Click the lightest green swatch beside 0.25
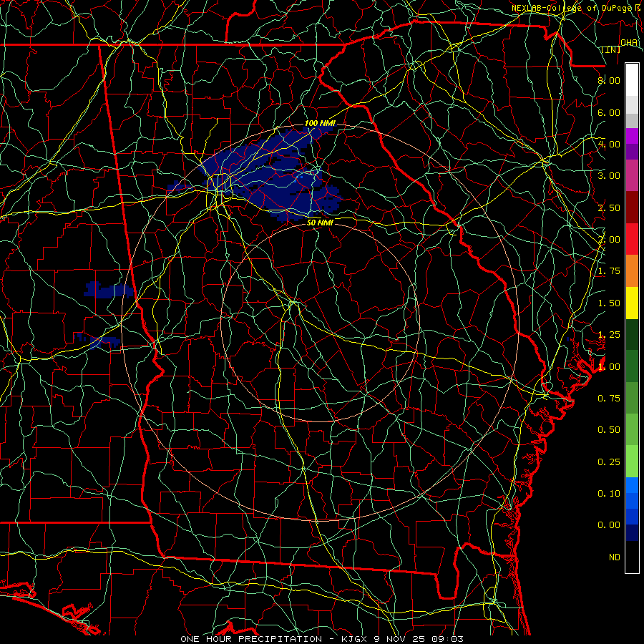 pyautogui.click(x=632, y=462)
